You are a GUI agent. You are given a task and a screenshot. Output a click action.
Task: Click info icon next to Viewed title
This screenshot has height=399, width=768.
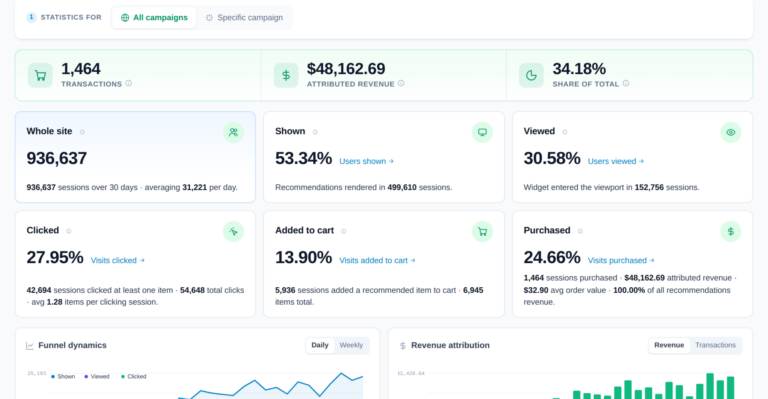pos(565,132)
